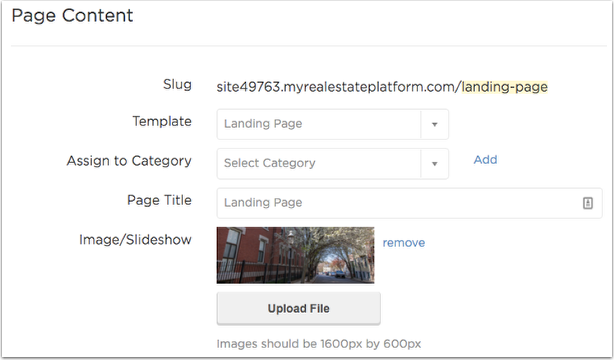This screenshot has width=614, height=360.
Task: Click the divider line under Page Content
Action: tap(309, 46)
